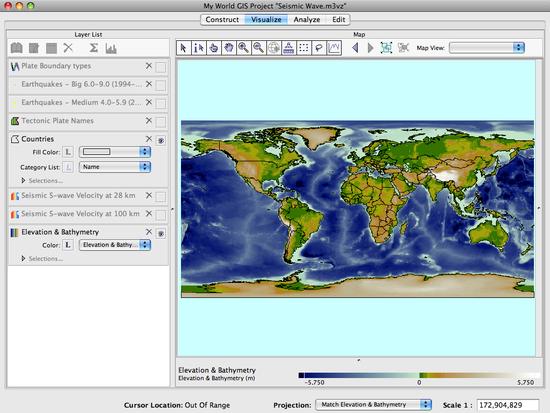Screen dimensions: 550x413
Task: Select the profile graph tool
Action: [334, 48]
